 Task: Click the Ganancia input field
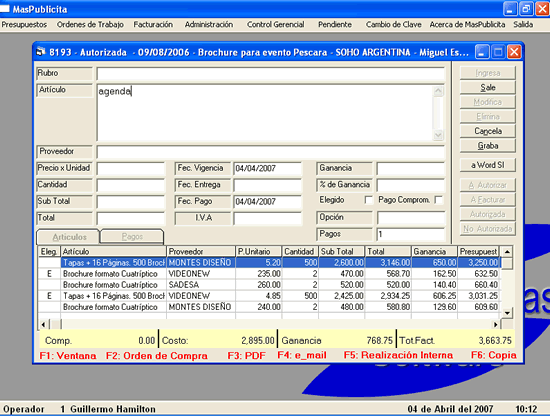[x=410, y=169]
